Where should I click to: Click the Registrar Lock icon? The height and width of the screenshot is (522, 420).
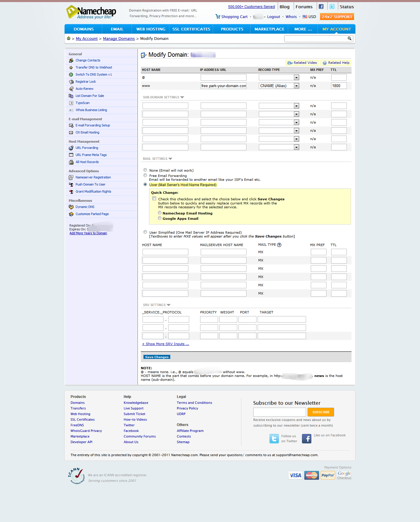(x=71, y=82)
